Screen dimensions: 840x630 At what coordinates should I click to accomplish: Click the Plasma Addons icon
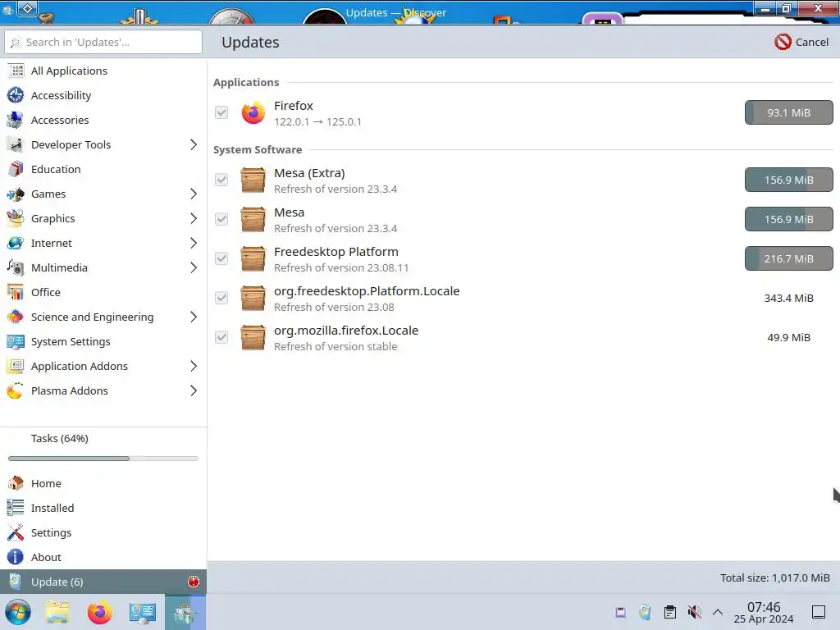pyautogui.click(x=16, y=390)
